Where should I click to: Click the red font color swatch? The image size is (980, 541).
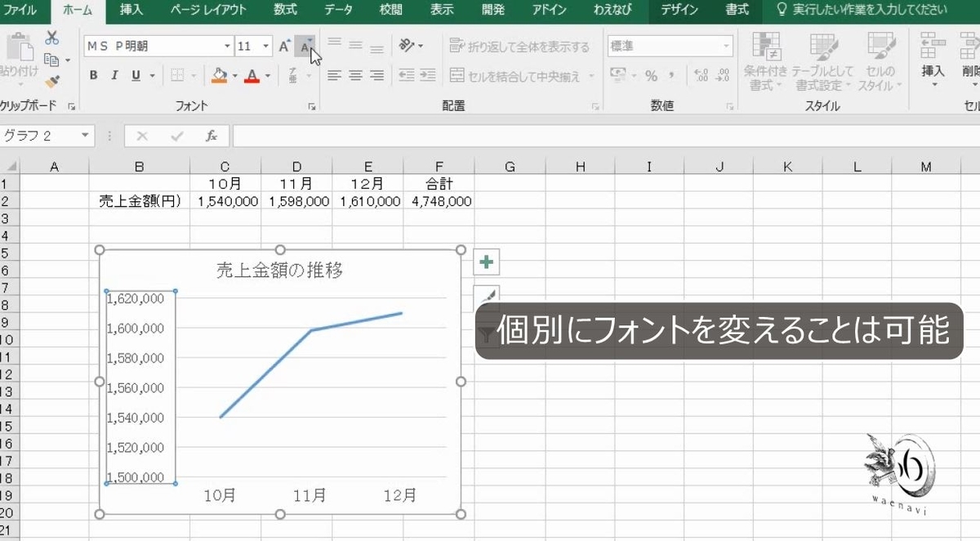pyautogui.click(x=252, y=82)
